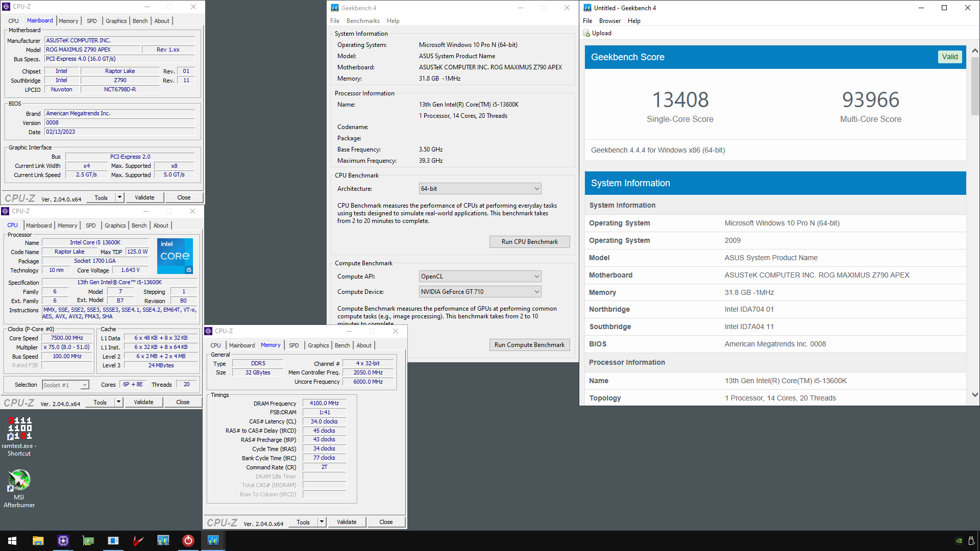Click the CPU-Z purple chip taskbar icon
This screenshot has width=980, height=551.
click(63, 541)
